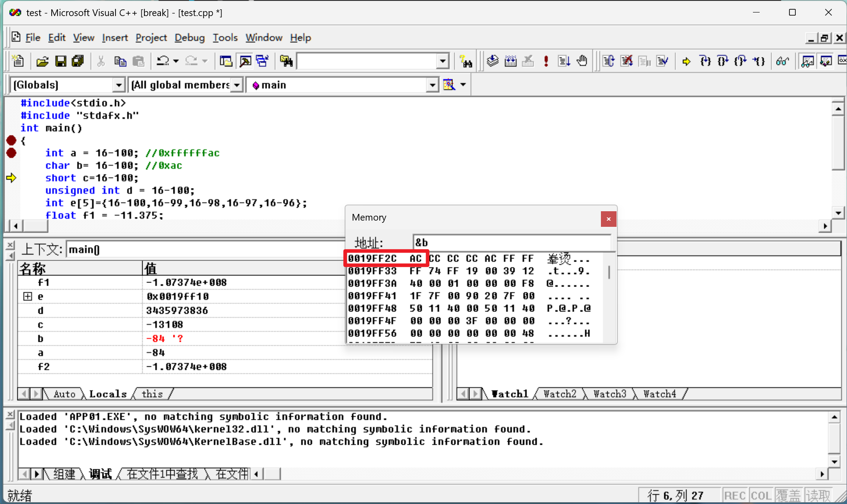Viewport: 847px width, 504px height.
Task: Open QuickWatch with the glasses icon
Action: point(782,61)
